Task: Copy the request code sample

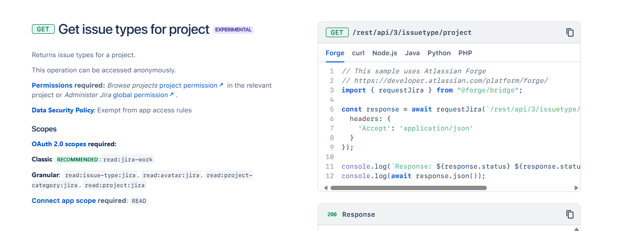Action: tap(570, 32)
